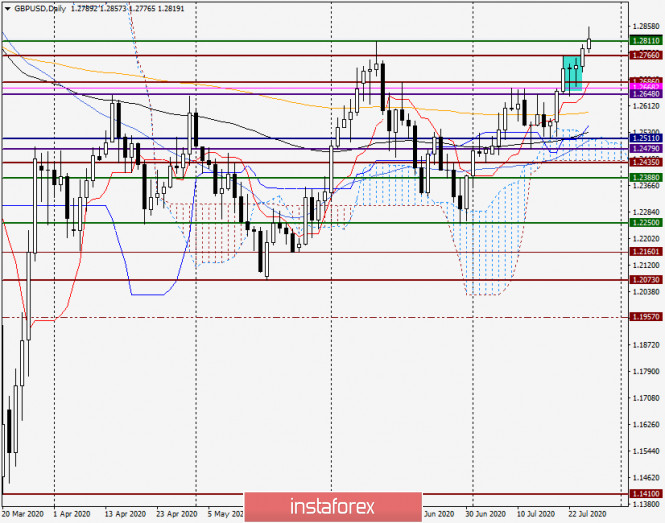The width and height of the screenshot is (665, 523).
Task: Click the 1.20730 price level label
Action: click(x=645, y=281)
